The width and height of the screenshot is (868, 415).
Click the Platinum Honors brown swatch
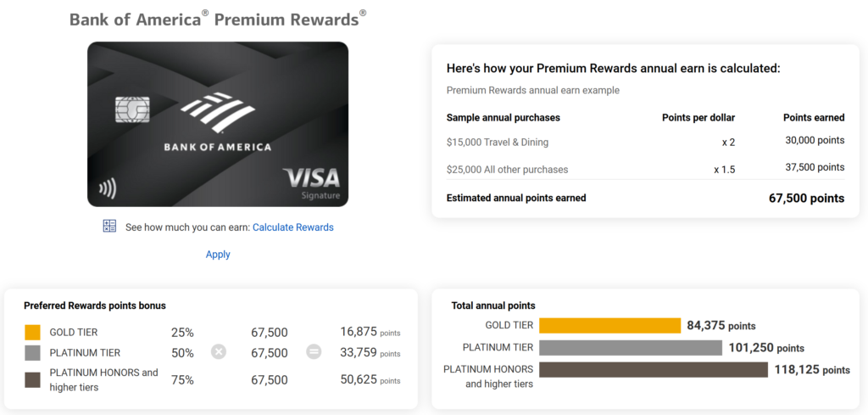coord(32,380)
